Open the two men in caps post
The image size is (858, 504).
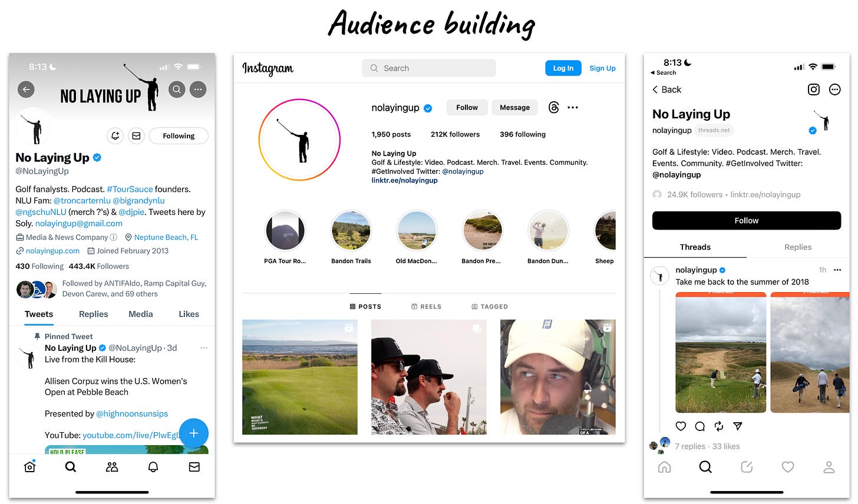pyautogui.click(x=429, y=377)
